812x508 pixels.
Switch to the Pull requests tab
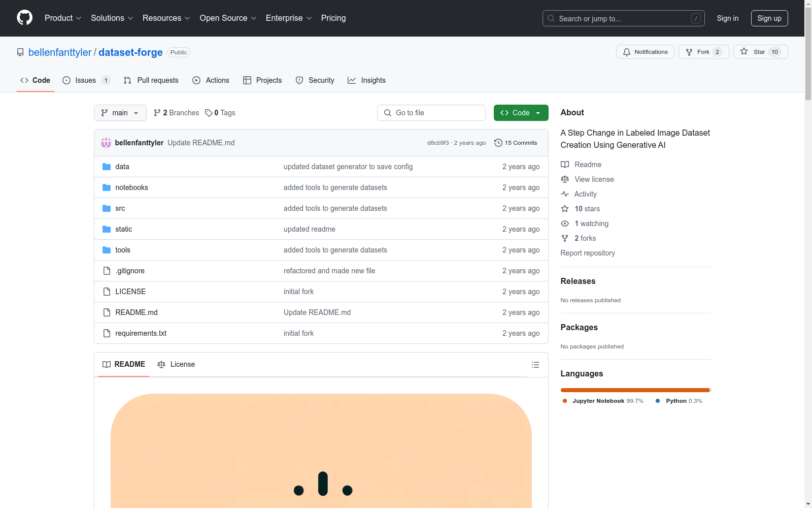151,80
